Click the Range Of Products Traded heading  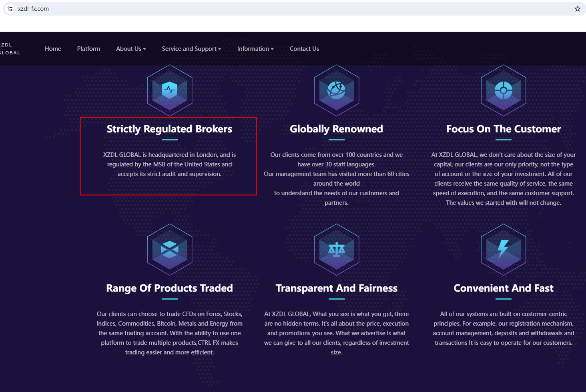click(x=169, y=288)
